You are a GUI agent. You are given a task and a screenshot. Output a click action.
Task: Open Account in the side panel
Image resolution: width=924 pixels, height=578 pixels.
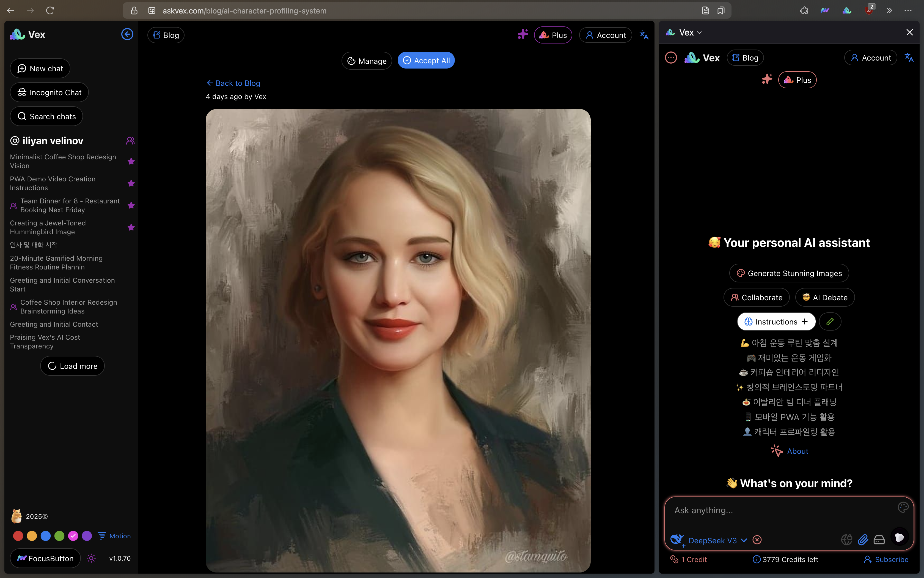coord(871,58)
